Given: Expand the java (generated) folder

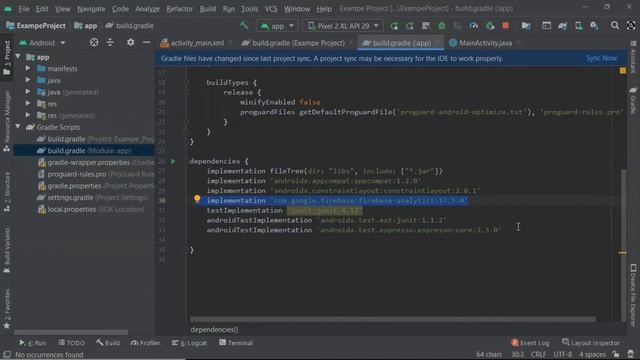Looking at the screenshot, I should pyautogui.click(x=28, y=92).
